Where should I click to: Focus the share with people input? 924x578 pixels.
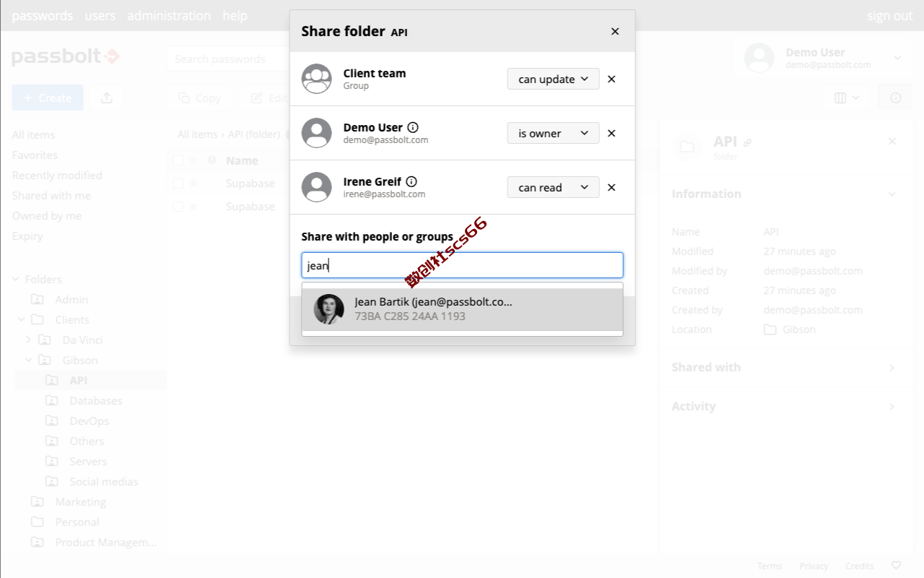point(462,265)
